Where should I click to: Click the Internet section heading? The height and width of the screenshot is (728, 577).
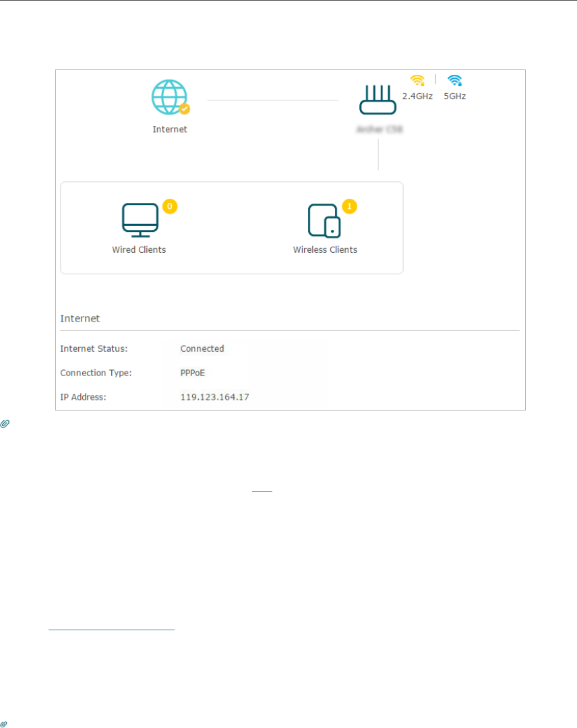pos(80,318)
